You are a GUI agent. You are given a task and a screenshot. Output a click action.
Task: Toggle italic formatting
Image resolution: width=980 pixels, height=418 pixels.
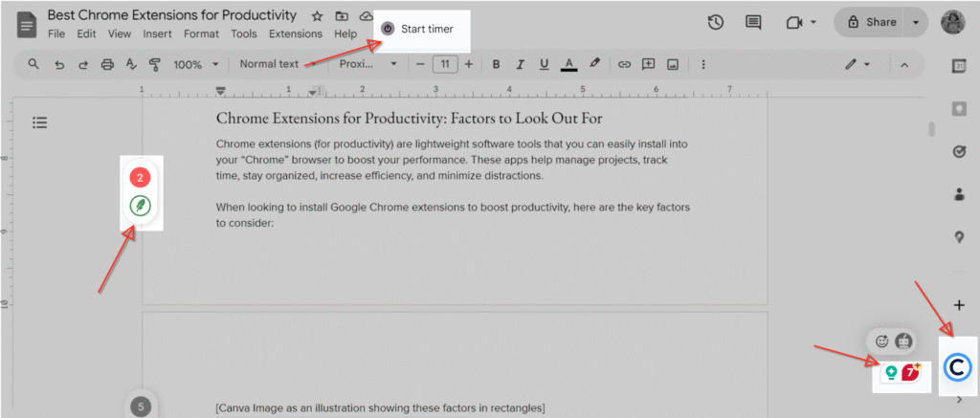tap(520, 64)
